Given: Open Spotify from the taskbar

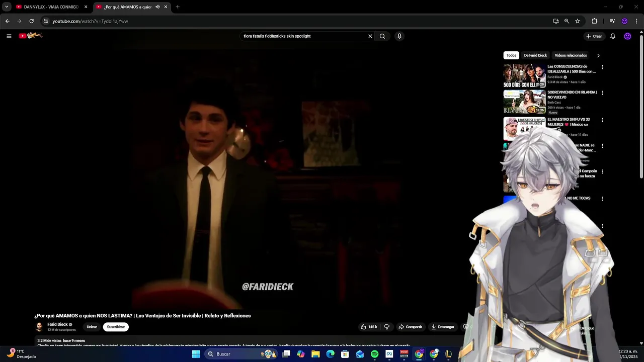Looking at the screenshot, I should pos(374,354).
